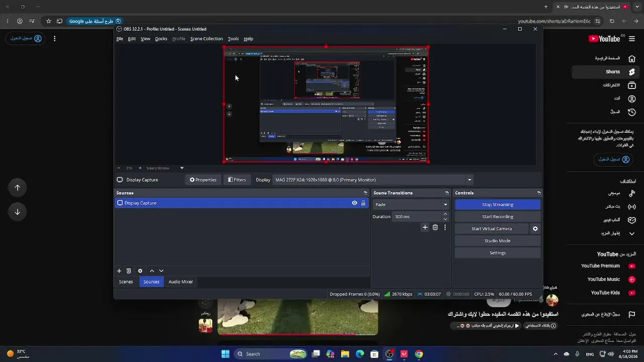Click Start Recording button

498,217
